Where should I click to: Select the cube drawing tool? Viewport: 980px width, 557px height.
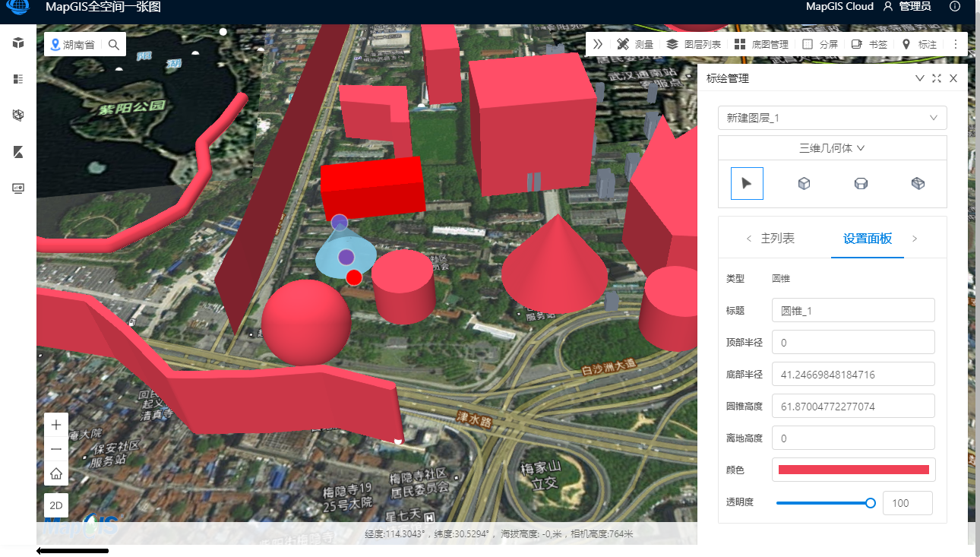804,183
